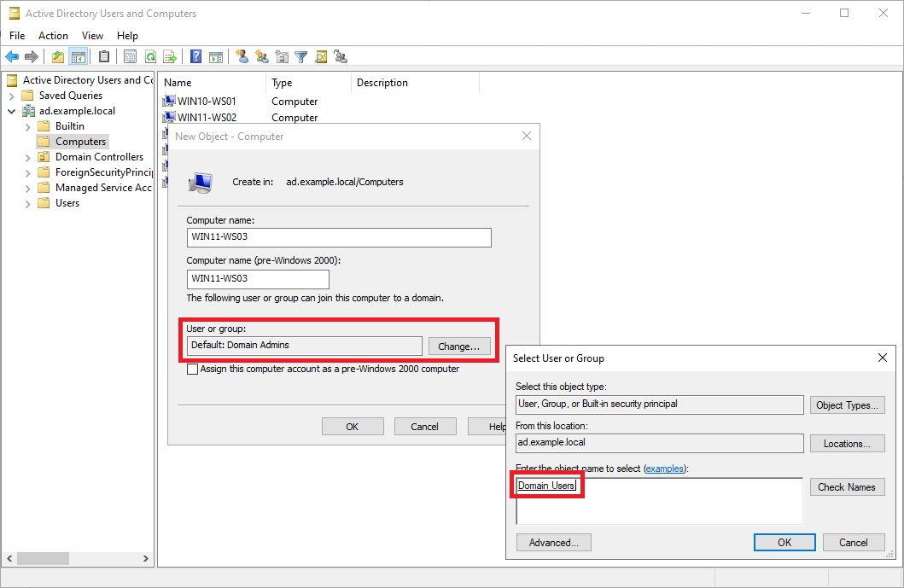Expand the Saved Queries node
The height and width of the screenshot is (588, 904).
tap(12, 96)
